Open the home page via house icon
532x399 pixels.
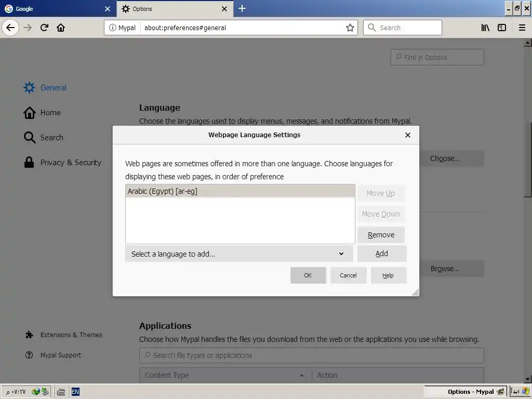61,28
